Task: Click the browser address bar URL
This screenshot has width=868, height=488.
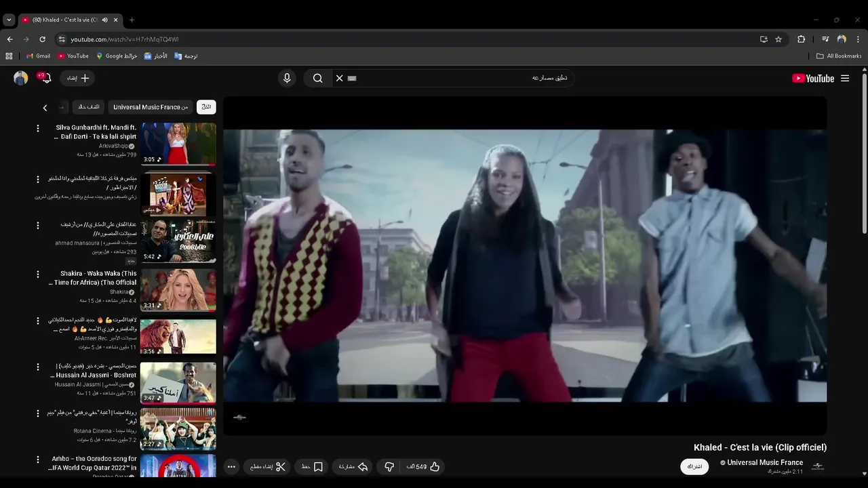Action: 125,39
